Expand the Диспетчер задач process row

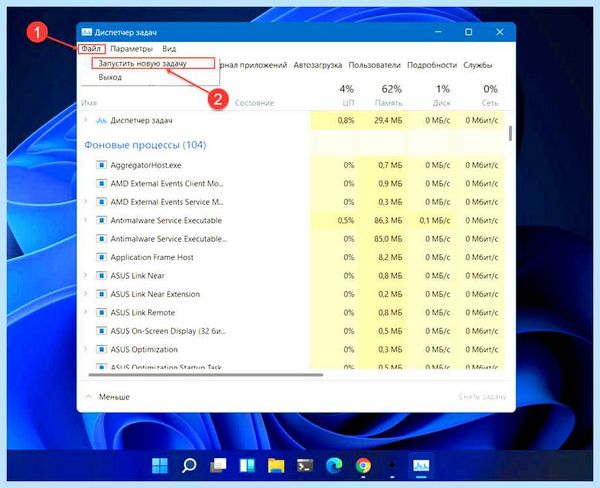pos(86,120)
